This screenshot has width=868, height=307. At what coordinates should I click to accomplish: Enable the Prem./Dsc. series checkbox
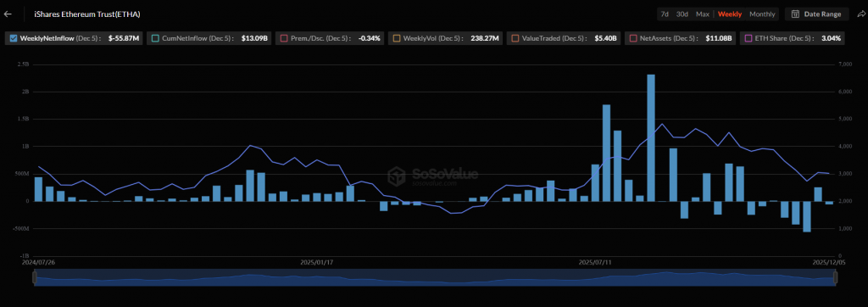pos(284,38)
